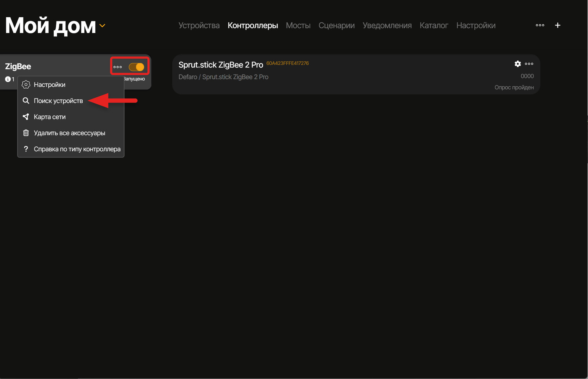Click the three-dot menu on ZigBee controller
The width and height of the screenshot is (588, 379).
118,67
